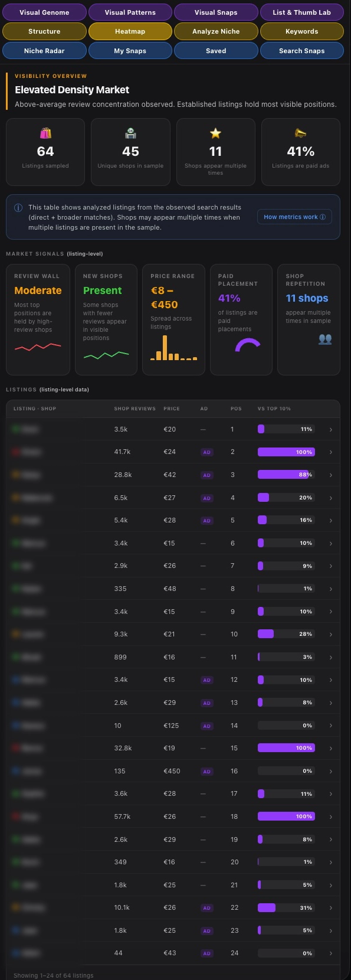This screenshot has height=980, width=351.
Task: Open the Analyze Niche tab
Action: point(216,31)
